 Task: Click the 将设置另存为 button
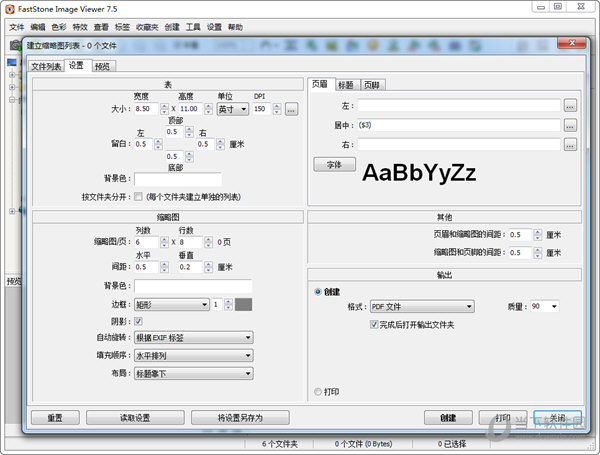pos(240,418)
